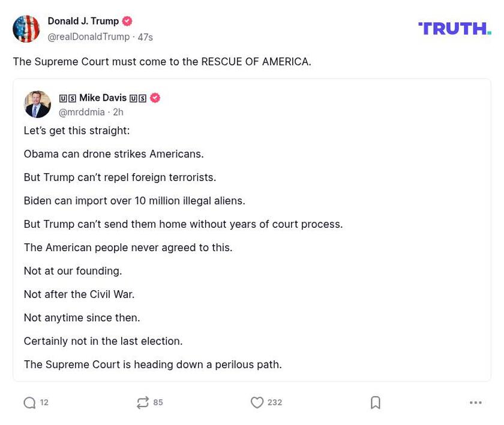Viewport: 504px width, 425px height.
Task: Click the bookmark icon to save the post
Action: 375,402
